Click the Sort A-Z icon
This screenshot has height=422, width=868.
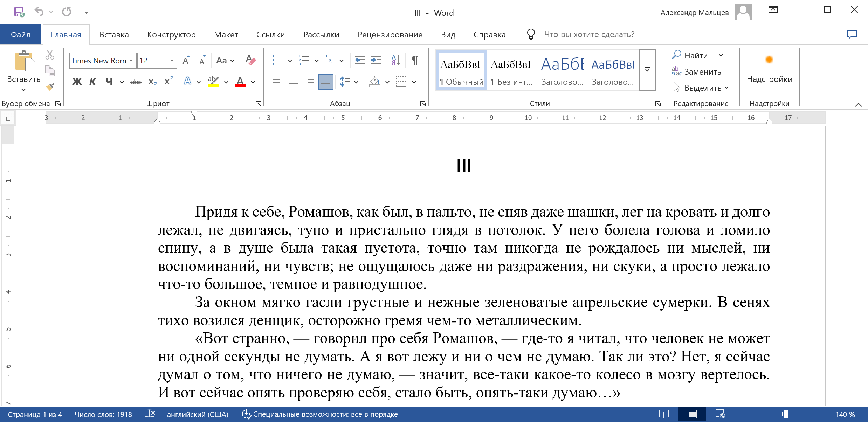tap(395, 60)
